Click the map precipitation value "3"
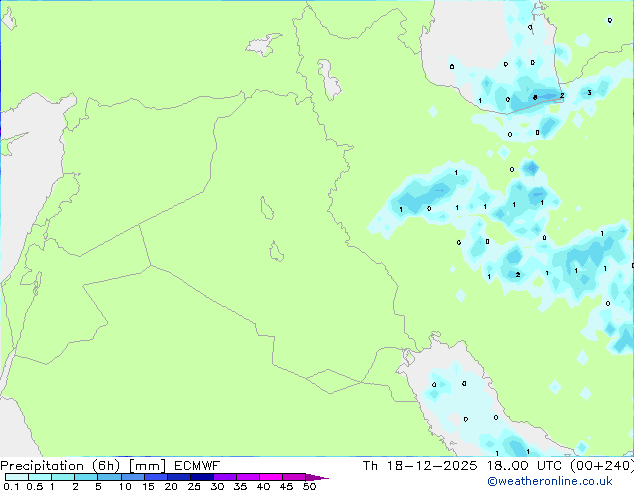Screen dimensions: 634x490 [590, 93]
